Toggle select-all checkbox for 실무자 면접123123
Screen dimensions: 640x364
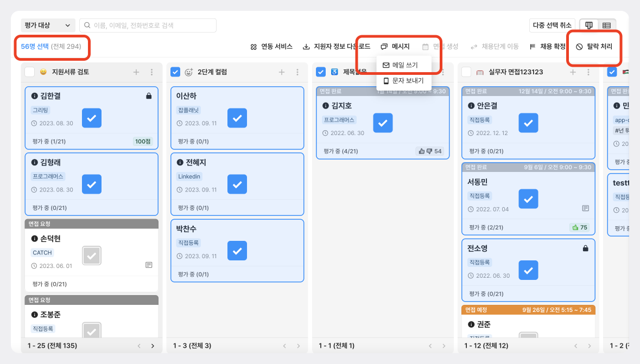tap(466, 72)
